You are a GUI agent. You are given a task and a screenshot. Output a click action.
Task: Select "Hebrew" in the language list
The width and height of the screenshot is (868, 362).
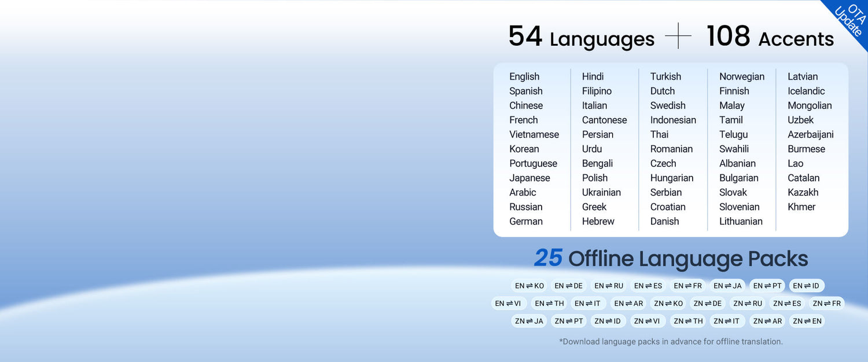point(598,221)
